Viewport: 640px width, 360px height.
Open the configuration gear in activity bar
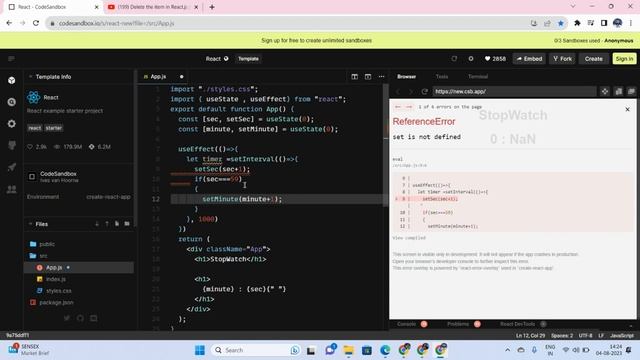coord(11,124)
